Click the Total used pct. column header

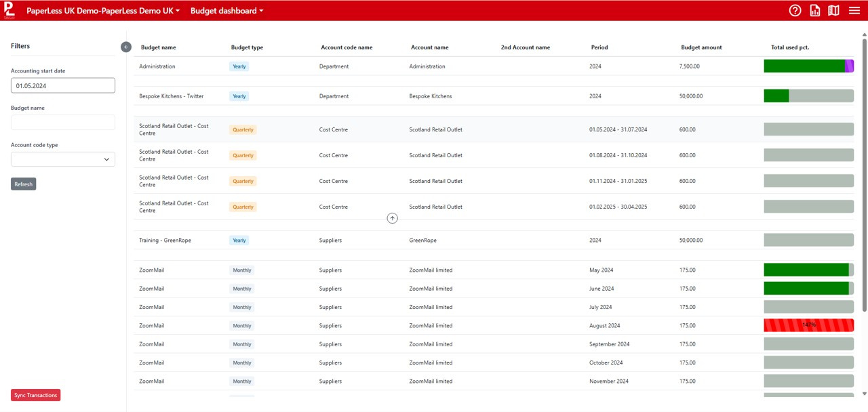coord(790,47)
